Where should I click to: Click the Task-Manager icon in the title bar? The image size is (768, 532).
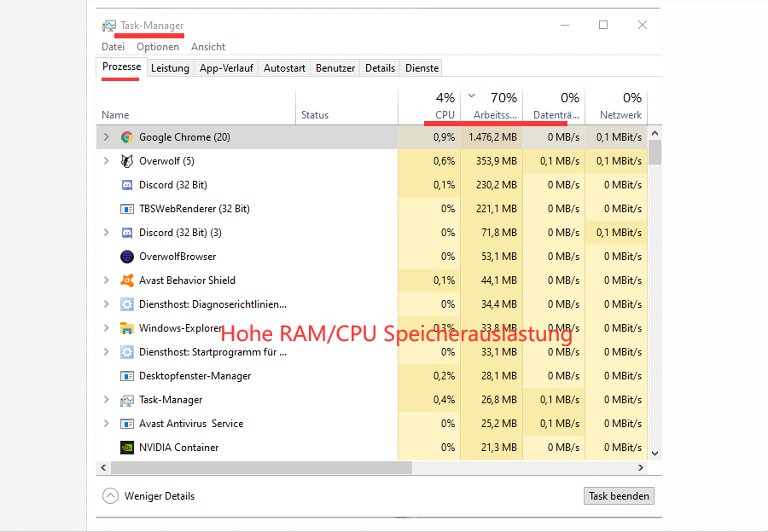pos(109,26)
